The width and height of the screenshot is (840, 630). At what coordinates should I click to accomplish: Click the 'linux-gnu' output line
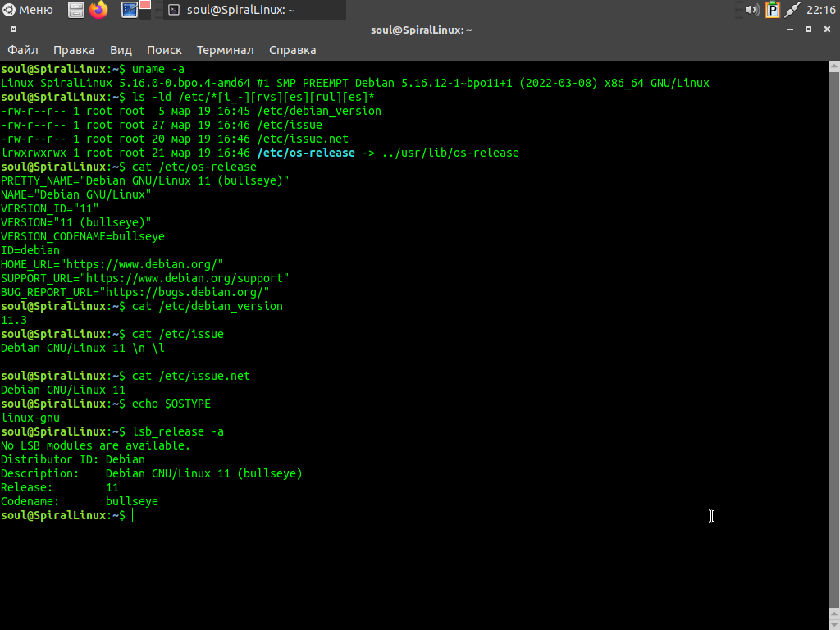pos(30,418)
